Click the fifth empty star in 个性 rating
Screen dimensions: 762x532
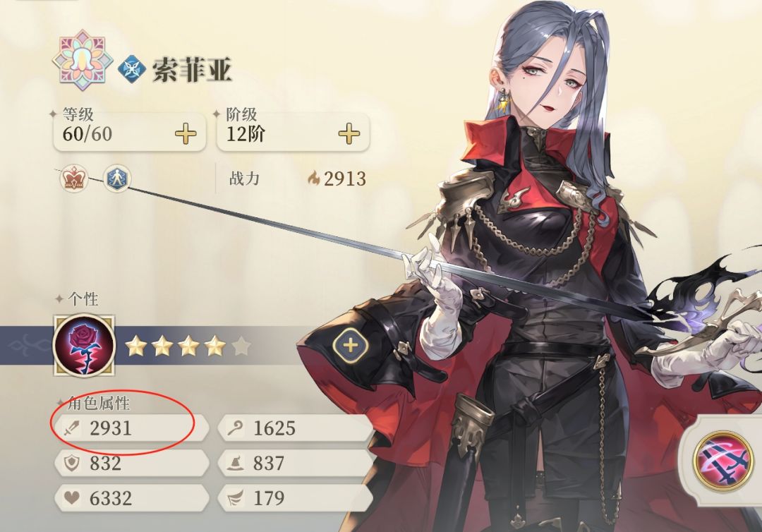[241, 346]
